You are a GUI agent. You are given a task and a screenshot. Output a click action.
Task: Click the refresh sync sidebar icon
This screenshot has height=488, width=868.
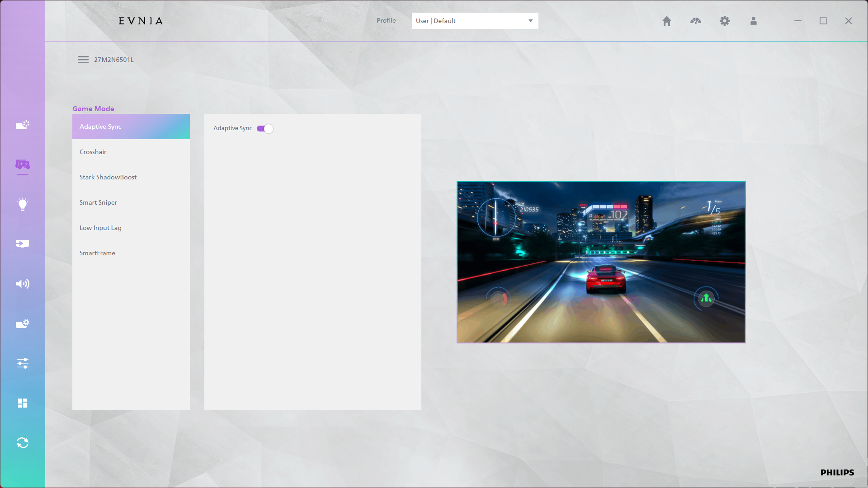[22, 443]
